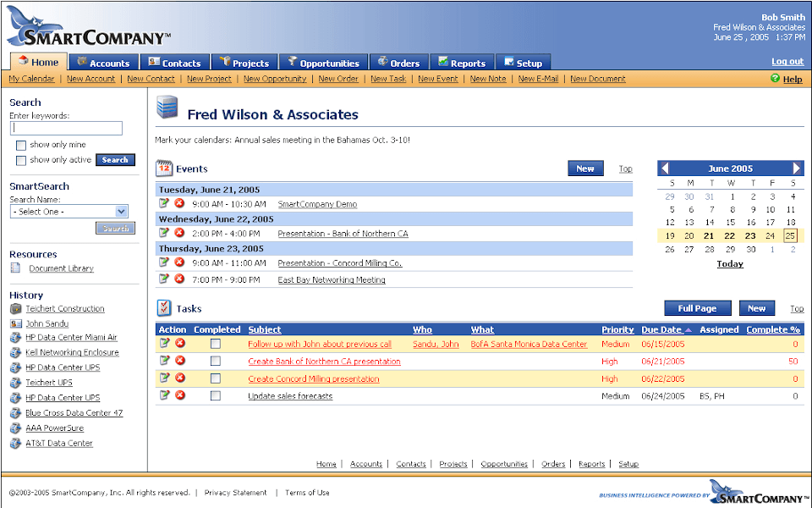Open the Privacy Statement footer link
This screenshot has width=812, height=508.
(235, 493)
